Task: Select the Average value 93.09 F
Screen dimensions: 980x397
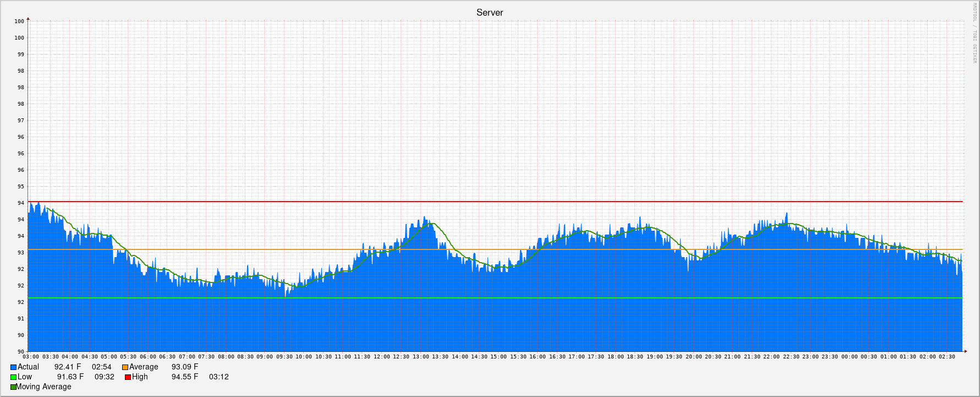Action: click(x=184, y=367)
